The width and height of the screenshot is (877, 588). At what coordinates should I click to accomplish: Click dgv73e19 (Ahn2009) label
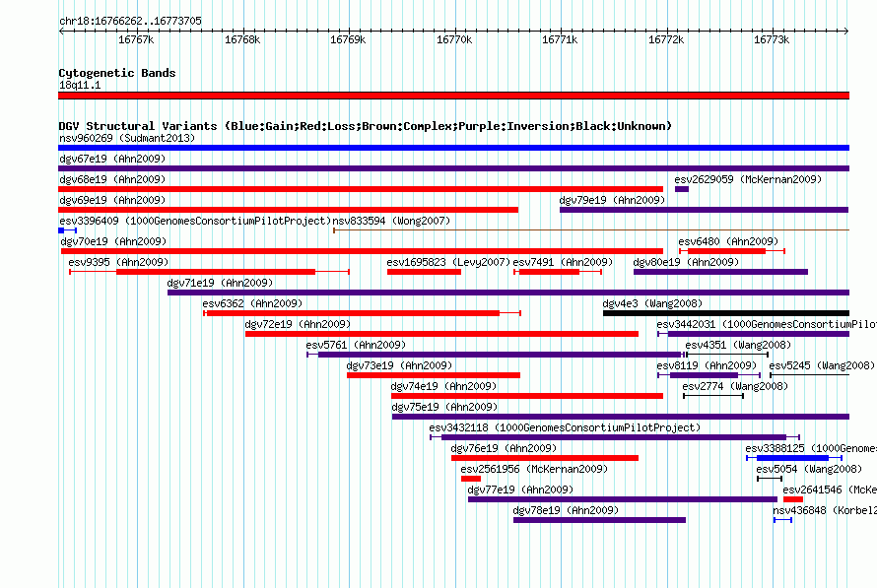coord(399,365)
